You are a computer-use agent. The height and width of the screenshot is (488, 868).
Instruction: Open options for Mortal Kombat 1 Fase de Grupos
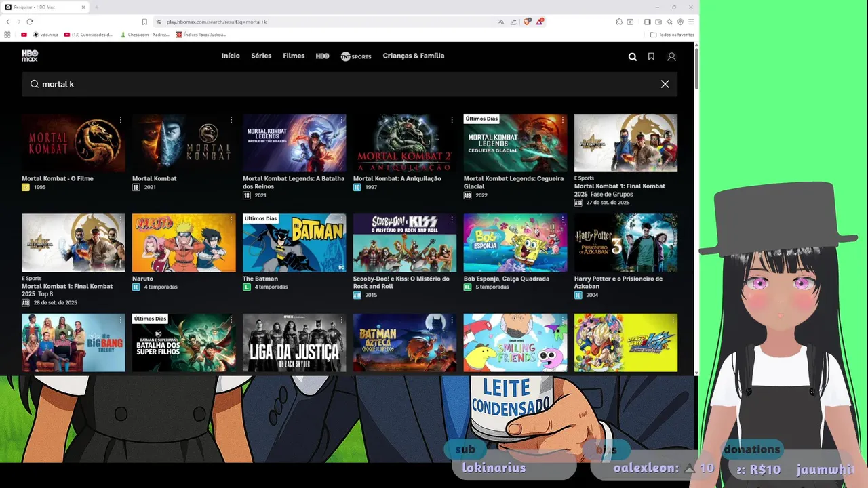[673, 120]
